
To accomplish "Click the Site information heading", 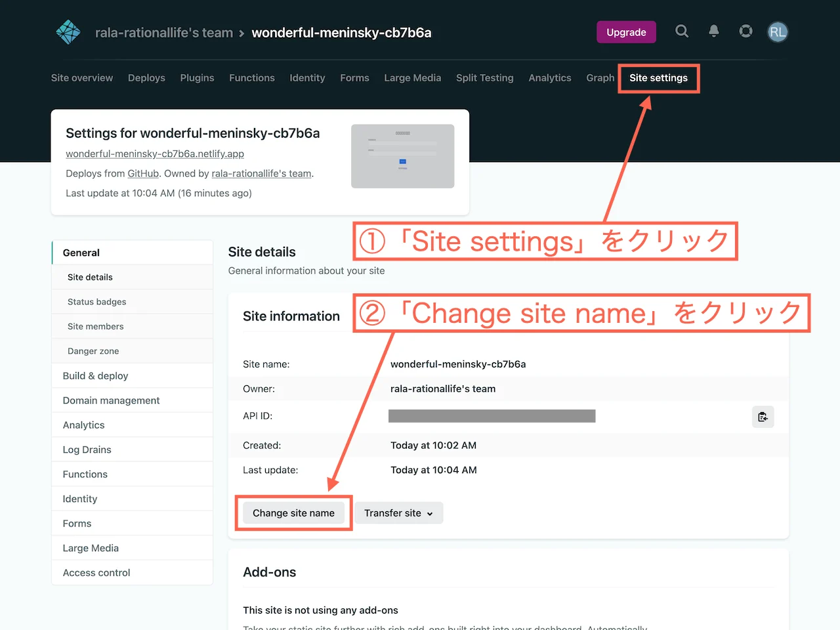I will [291, 316].
